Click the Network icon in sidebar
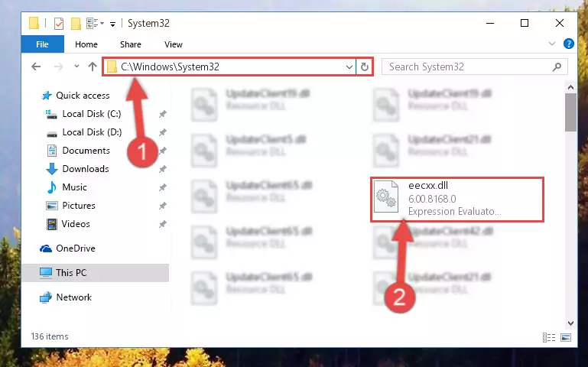588x367 pixels. (x=46, y=297)
